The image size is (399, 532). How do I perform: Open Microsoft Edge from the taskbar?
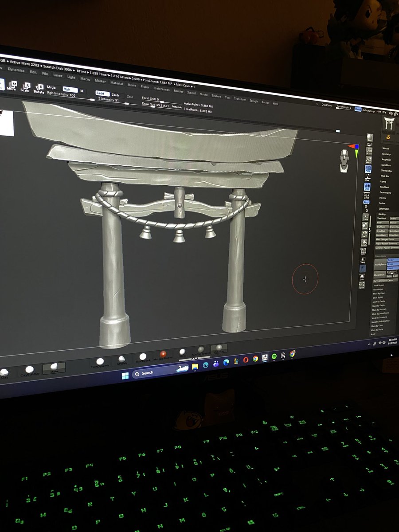[x=227, y=362]
